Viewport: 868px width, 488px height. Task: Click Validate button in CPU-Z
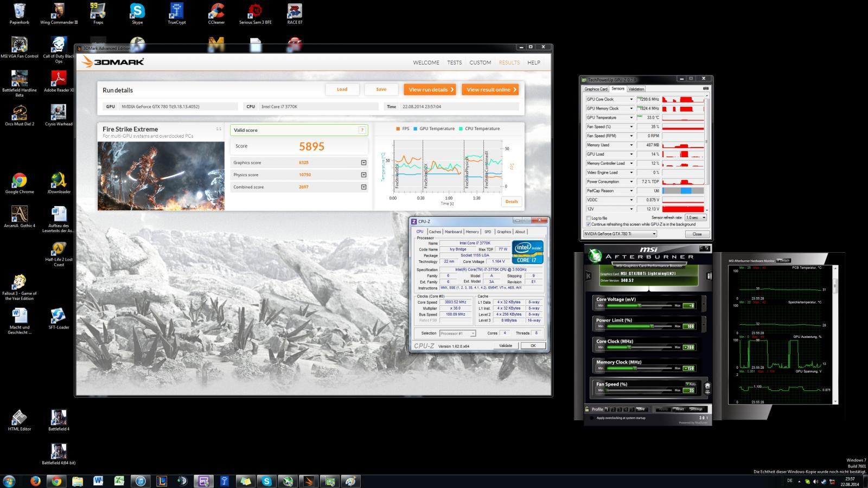(506, 346)
